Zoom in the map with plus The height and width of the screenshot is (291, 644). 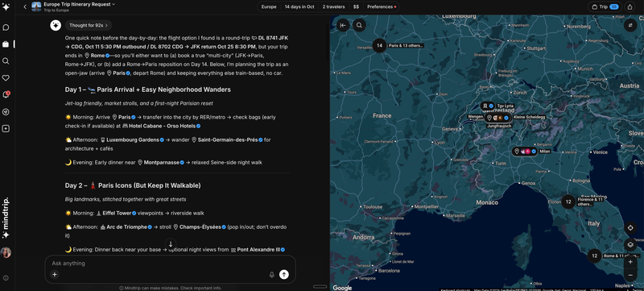(x=630, y=262)
